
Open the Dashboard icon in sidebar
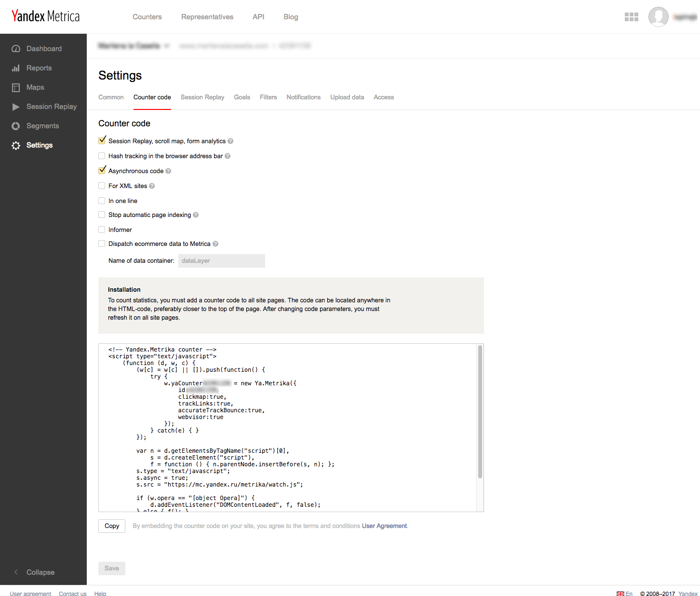click(x=16, y=49)
